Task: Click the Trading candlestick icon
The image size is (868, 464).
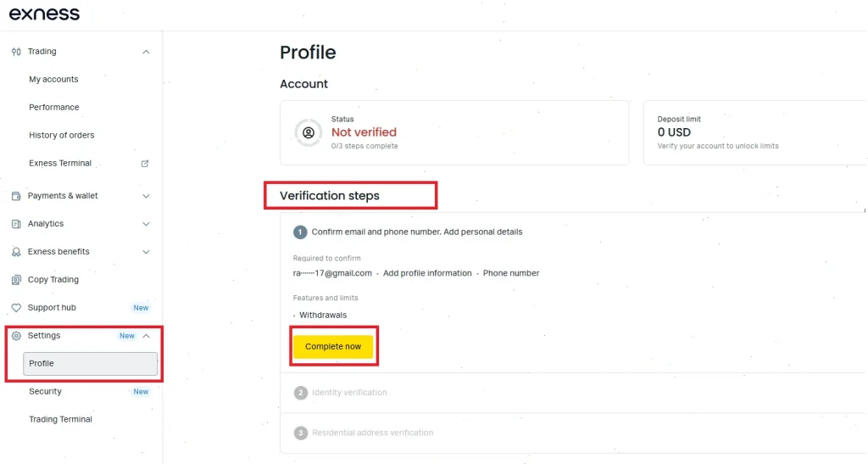Action: [x=16, y=52]
